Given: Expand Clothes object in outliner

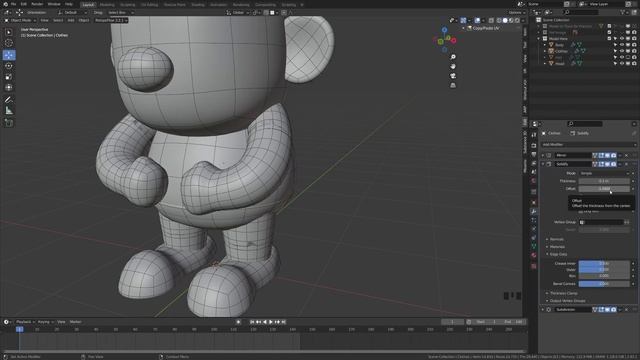Looking at the screenshot, I should coord(545,51).
